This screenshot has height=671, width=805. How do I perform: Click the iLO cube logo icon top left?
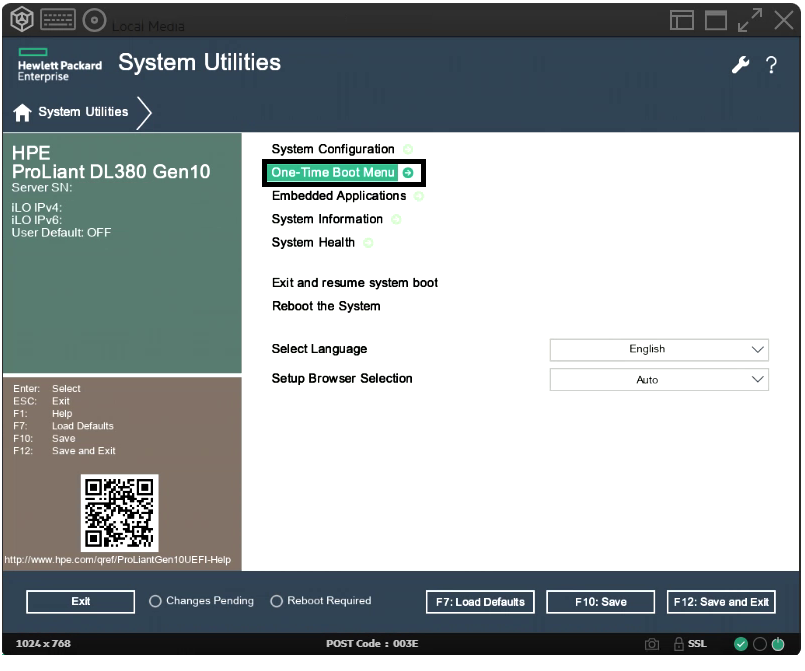coord(20,18)
